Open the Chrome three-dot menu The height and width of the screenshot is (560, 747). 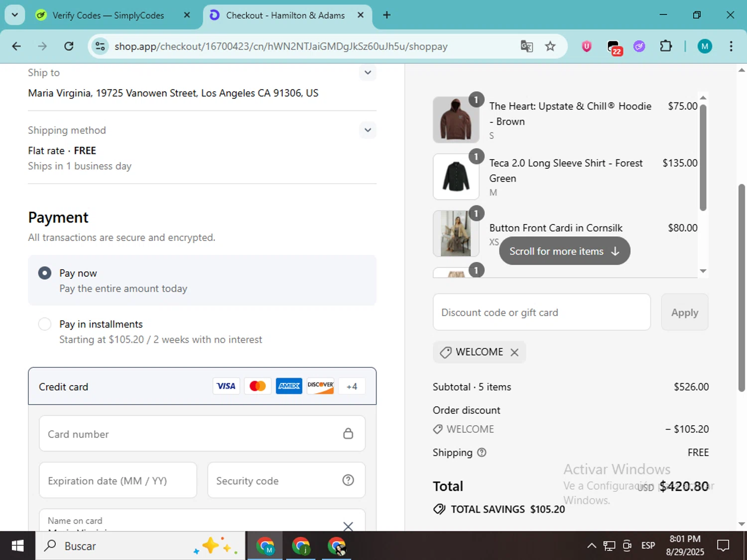pyautogui.click(x=731, y=46)
